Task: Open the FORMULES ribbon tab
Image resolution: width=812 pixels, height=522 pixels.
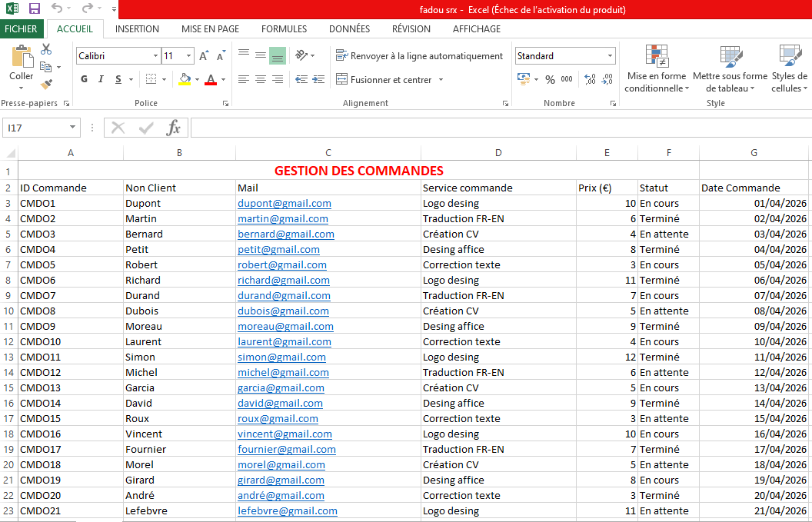Action: pyautogui.click(x=284, y=29)
